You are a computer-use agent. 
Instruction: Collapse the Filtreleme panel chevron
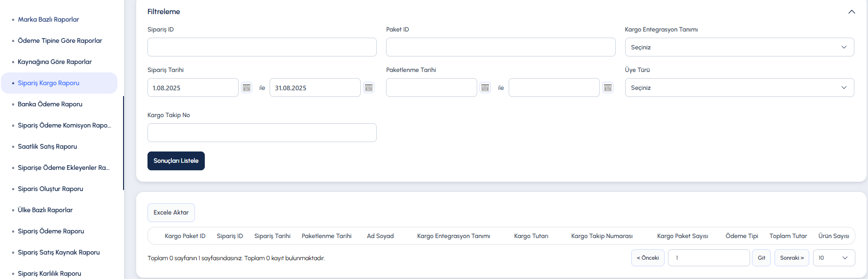click(x=852, y=12)
